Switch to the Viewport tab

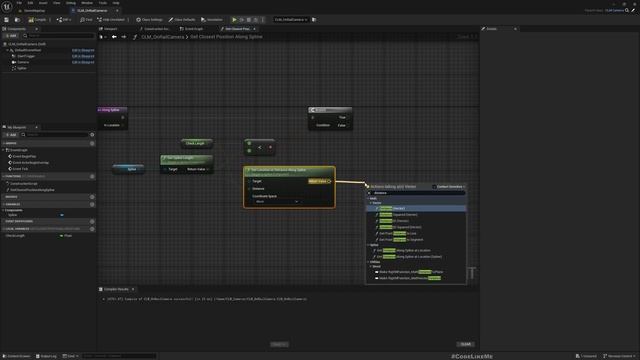click(x=109, y=29)
